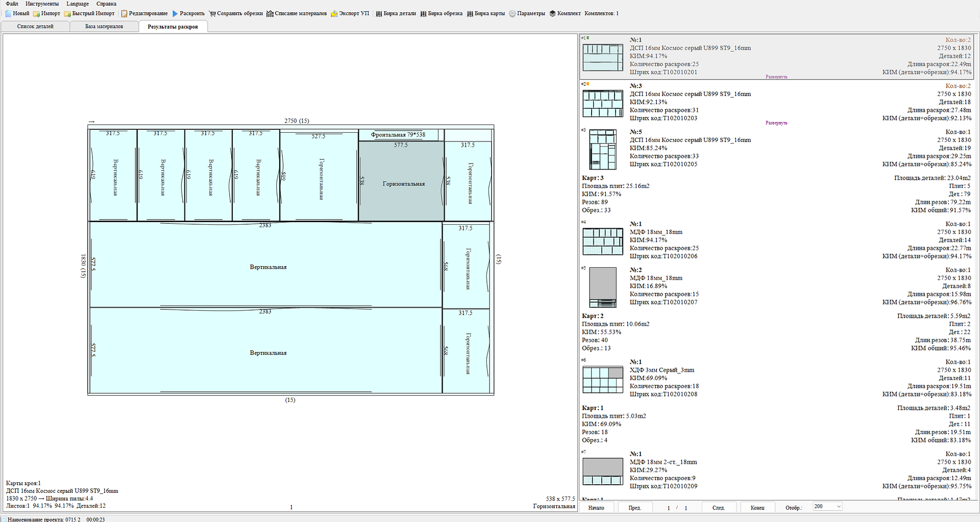
Task: Switch to the Список деталей tab
Action: click(x=35, y=27)
